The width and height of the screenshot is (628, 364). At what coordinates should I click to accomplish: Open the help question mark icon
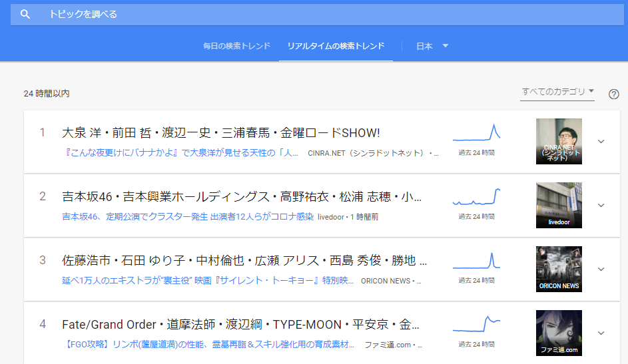click(613, 94)
